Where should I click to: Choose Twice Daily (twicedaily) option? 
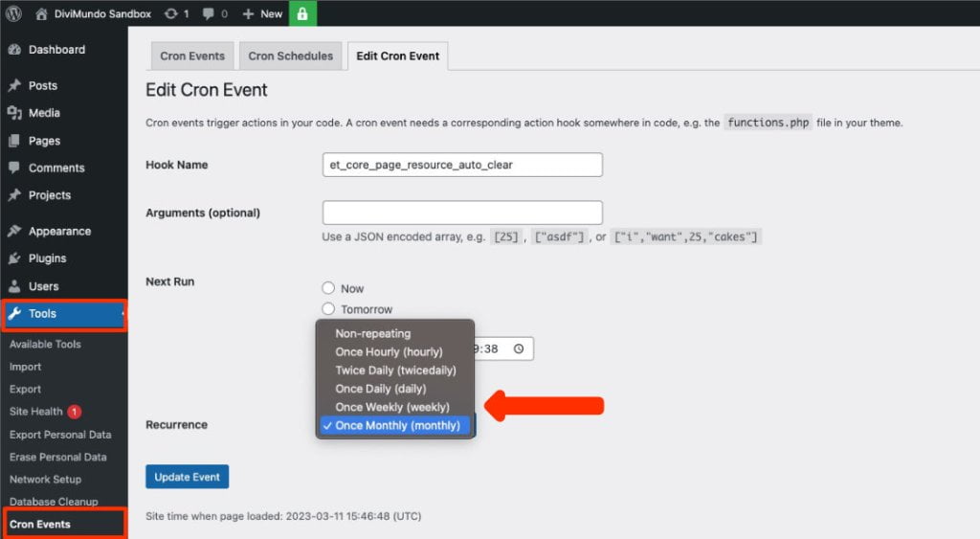395,371
